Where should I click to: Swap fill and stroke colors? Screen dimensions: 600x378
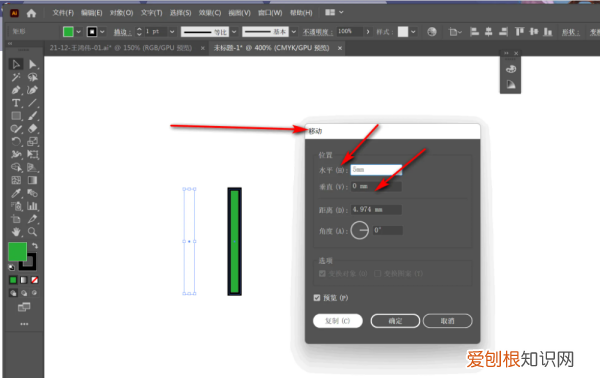35,246
